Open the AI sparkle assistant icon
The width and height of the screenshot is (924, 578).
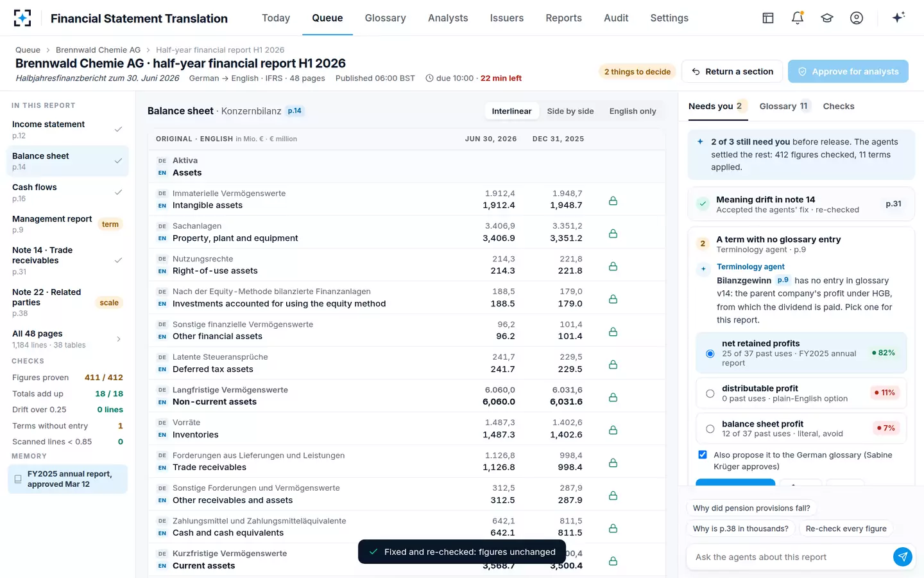click(898, 17)
